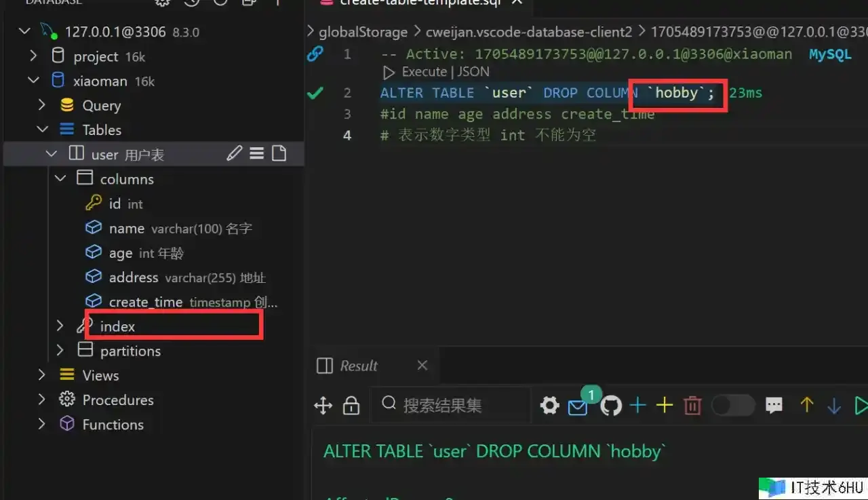Screen dimensions: 868x500
Task: Expand the Query node chevron
Action: pyautogui.click(x=42, y=105)
